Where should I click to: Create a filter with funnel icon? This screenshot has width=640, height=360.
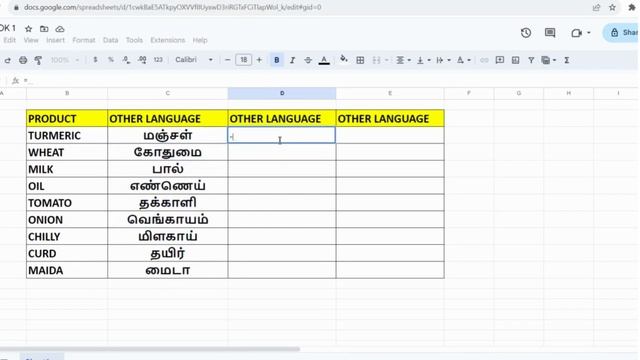pos(531,60)
